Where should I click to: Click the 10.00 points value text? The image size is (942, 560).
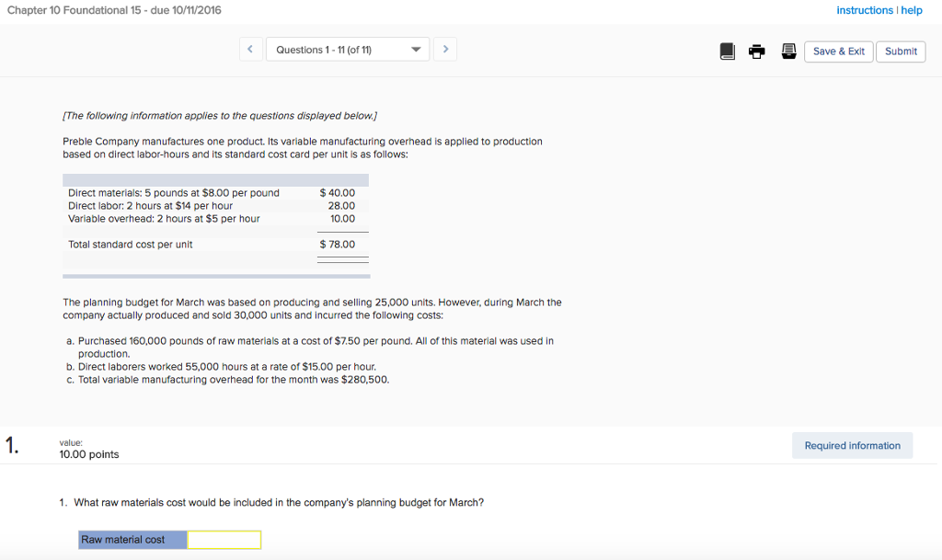(x=89, y=454)
